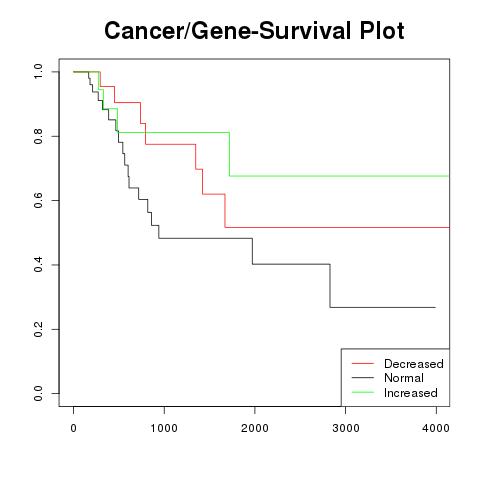Click the 0 x-axis tick label
Image resolution: width=480 pixels, height=480 pixels.
[x=74, y=428]
